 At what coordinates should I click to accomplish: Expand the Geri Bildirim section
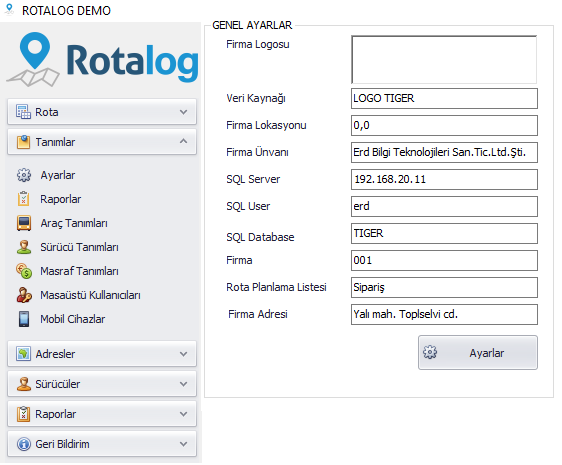(x=102, y=444)
